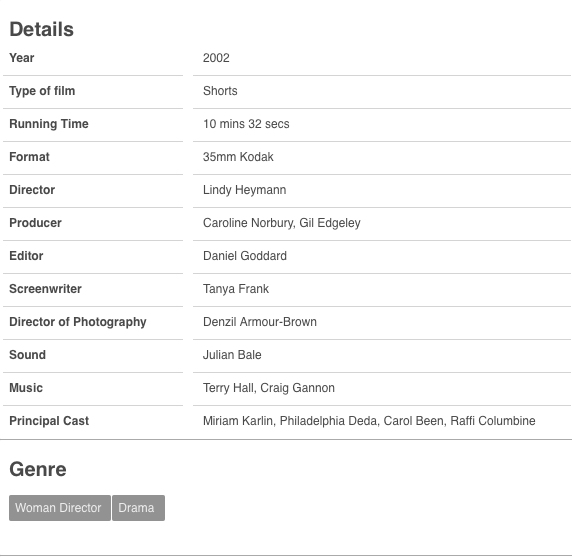572x557 pixels.
Task: Click producer names Caroline Norbury, Gil Edgeley
Action: click(282, 223)
